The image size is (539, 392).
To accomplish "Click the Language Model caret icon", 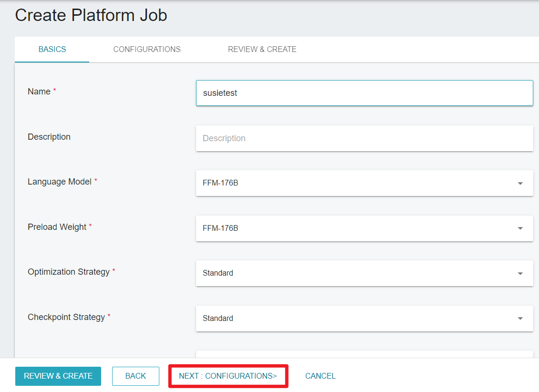I will click(x=520, y=183).
